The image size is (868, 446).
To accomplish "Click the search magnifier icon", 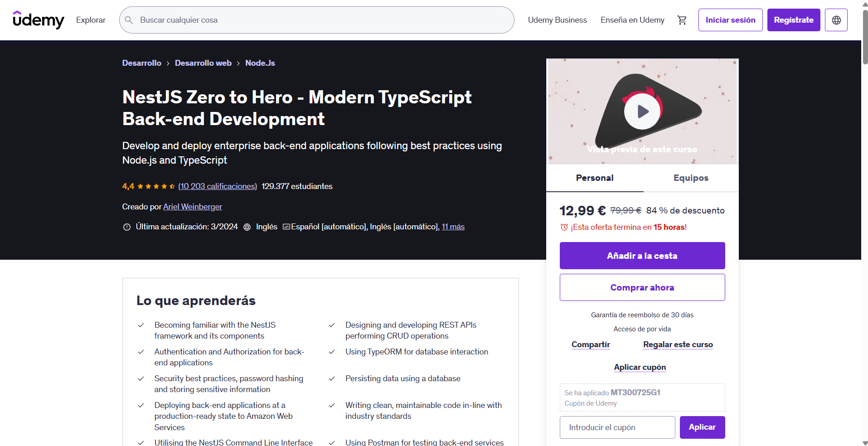I will click(129, 20).
